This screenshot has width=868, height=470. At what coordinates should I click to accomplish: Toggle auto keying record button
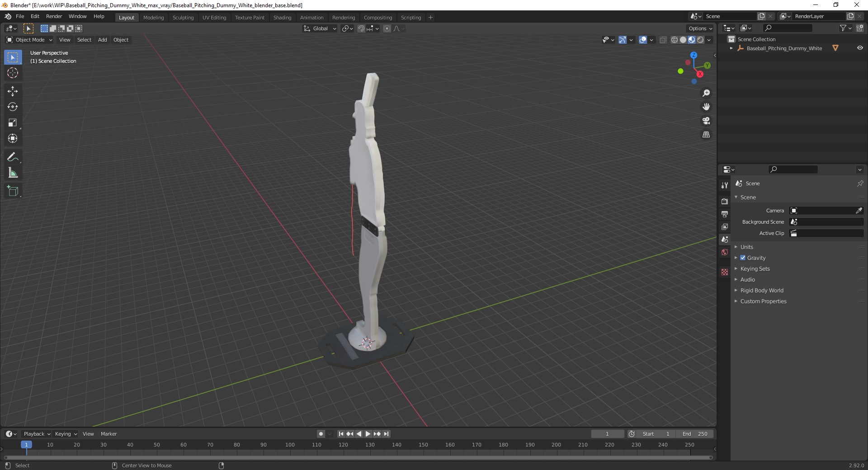click(x=321, y=434)
